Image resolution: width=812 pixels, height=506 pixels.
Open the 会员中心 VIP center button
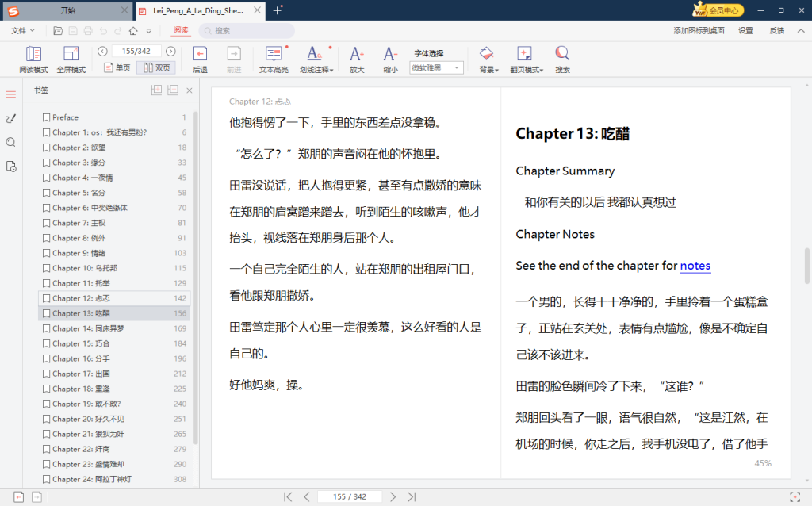[718, 10]
